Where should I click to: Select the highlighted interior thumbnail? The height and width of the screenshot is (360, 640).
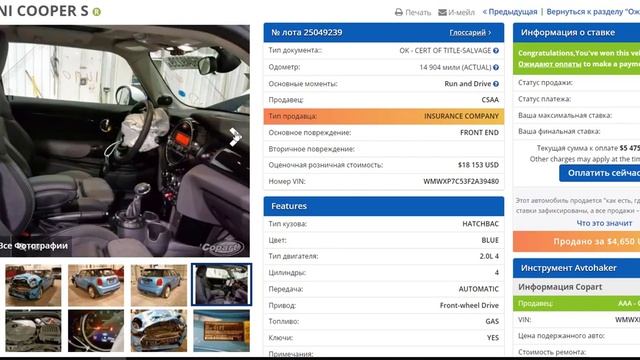222,285
